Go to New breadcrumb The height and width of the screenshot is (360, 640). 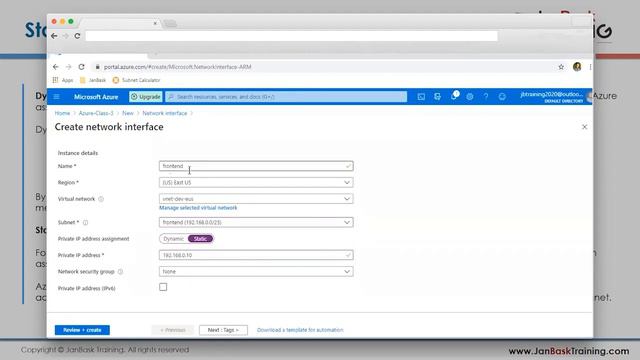point(128,113)
